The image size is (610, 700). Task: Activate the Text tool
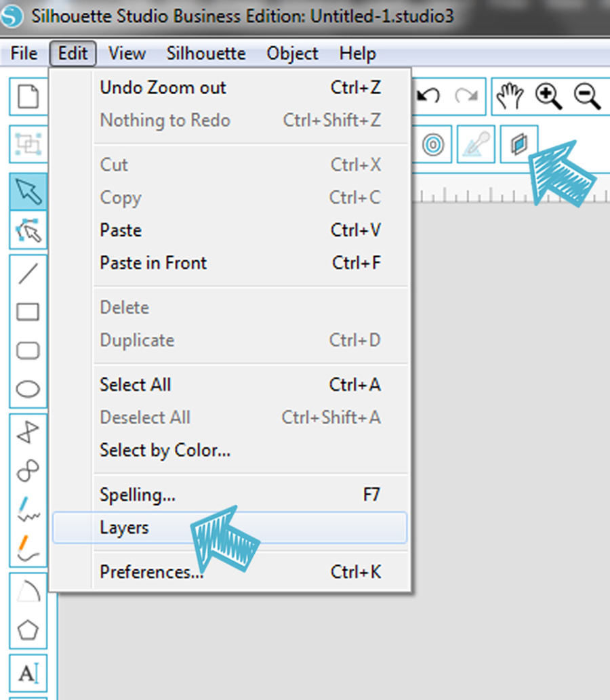tap(28, 673)
